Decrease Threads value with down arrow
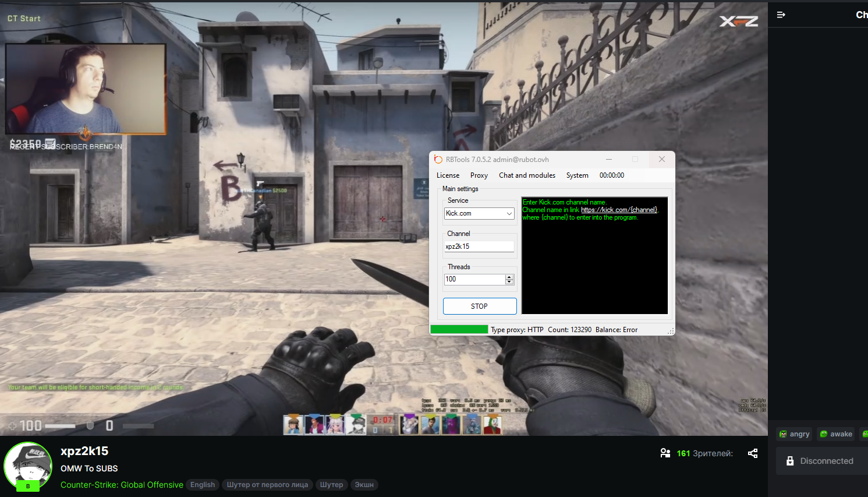 [x=509, y=282]
